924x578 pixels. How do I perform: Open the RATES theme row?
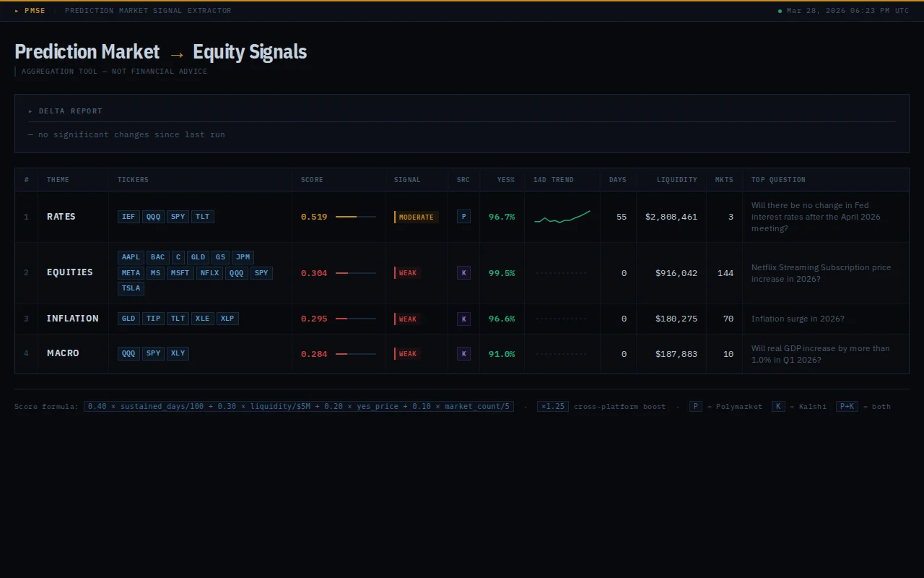tap(462, 217)
